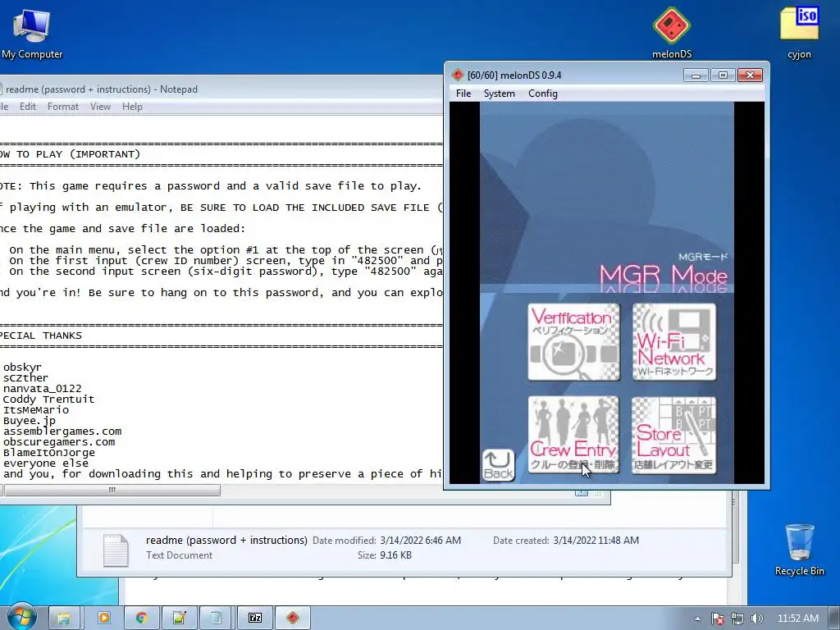Click 'Coddy Trentuit' line in Notepad
The height and width of the screenshot is (630, 840).
click(x=48, y=399)
